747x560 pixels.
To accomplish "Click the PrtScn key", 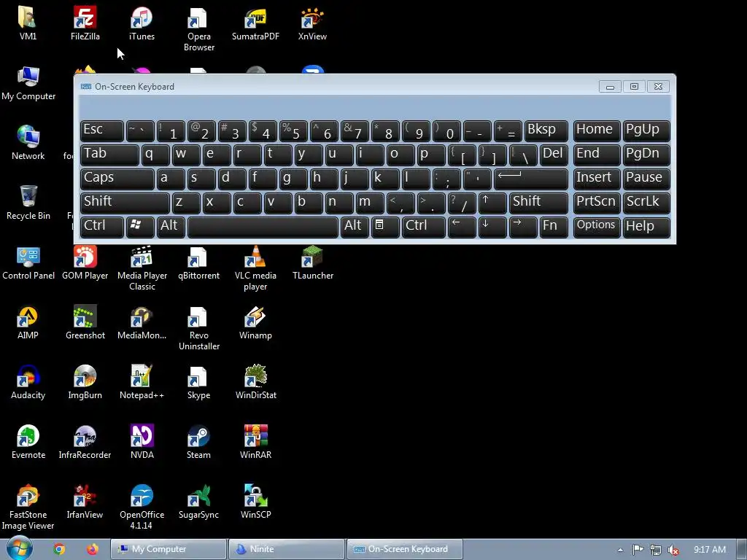I will tap(596, 203).
